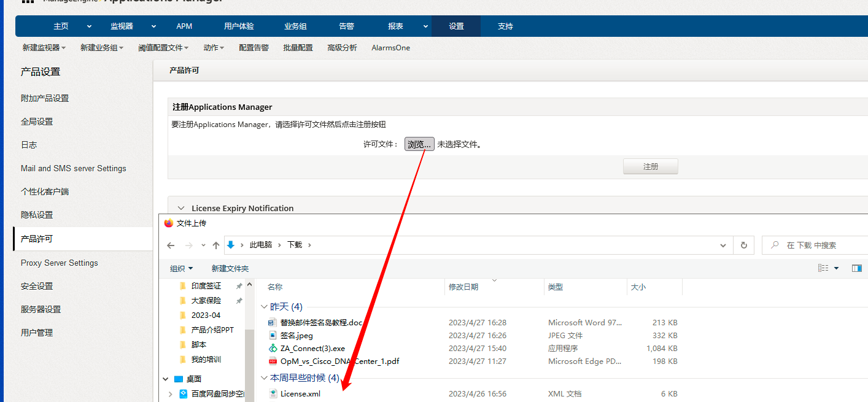Click the XML icon beside License.xml
Viewport: 868px width, 402px height.
273,393
